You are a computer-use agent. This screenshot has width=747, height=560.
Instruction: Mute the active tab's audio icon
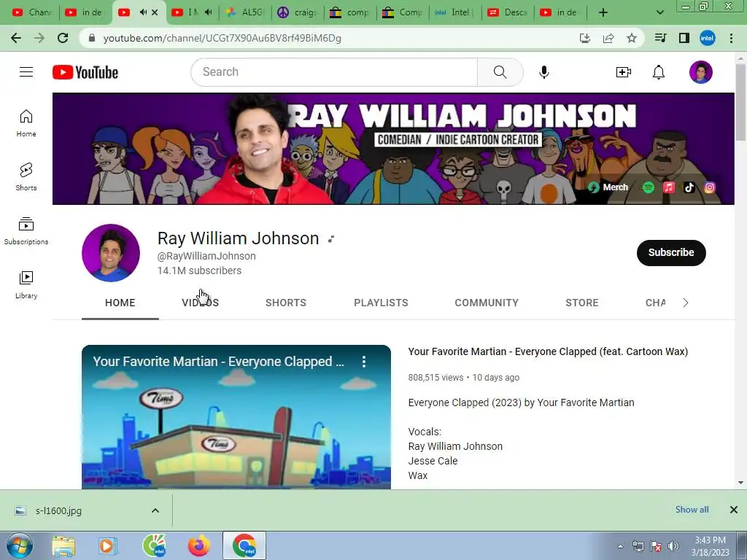(x=143, y=12)
